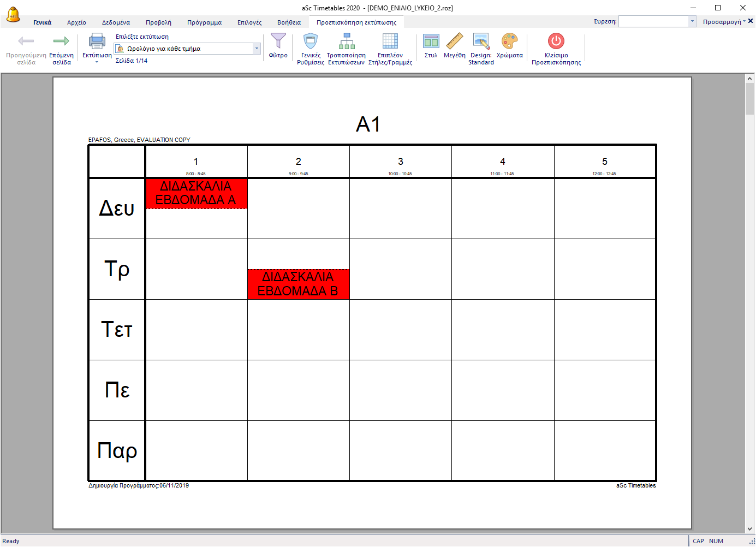Click the Next page green arrow
Image resolution: width=756 pixels, height=547 pixels.
pyautogui.click(x=61, y=41)
